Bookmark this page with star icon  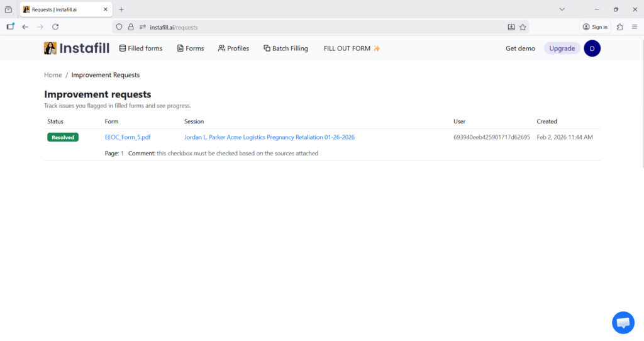[x=523, y=27]
